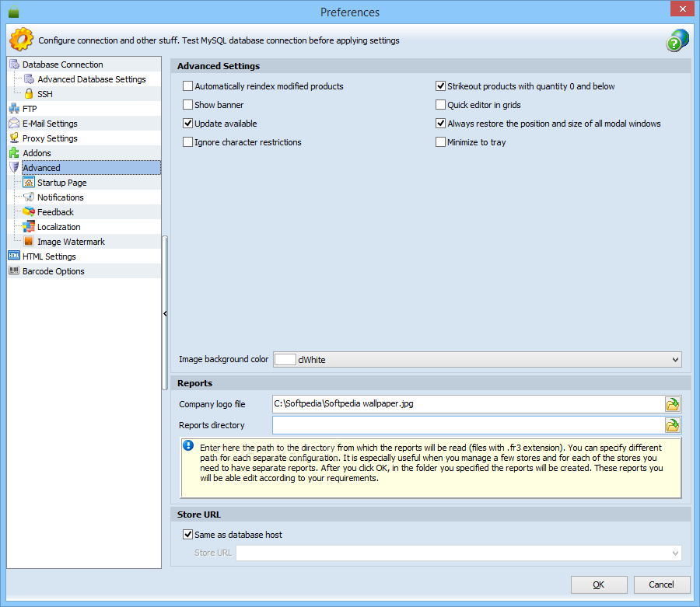Uncheck Strikeout products with quantity 0

441,86
